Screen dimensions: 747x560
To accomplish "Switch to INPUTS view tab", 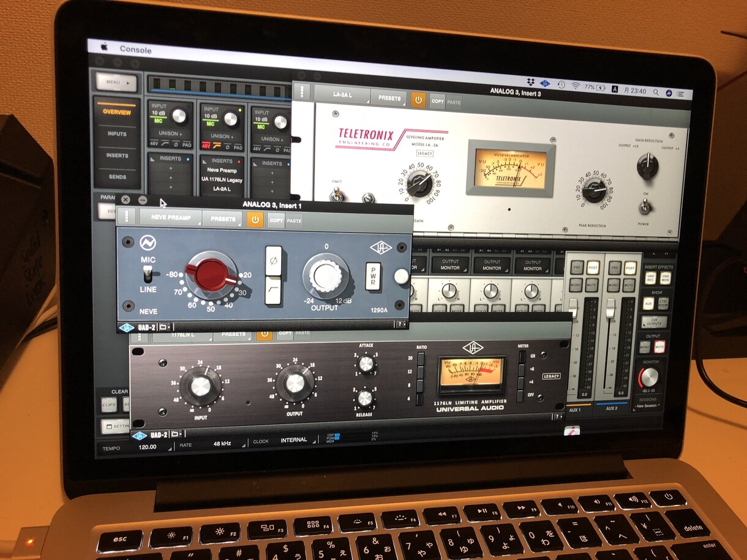I will [117, 134].
